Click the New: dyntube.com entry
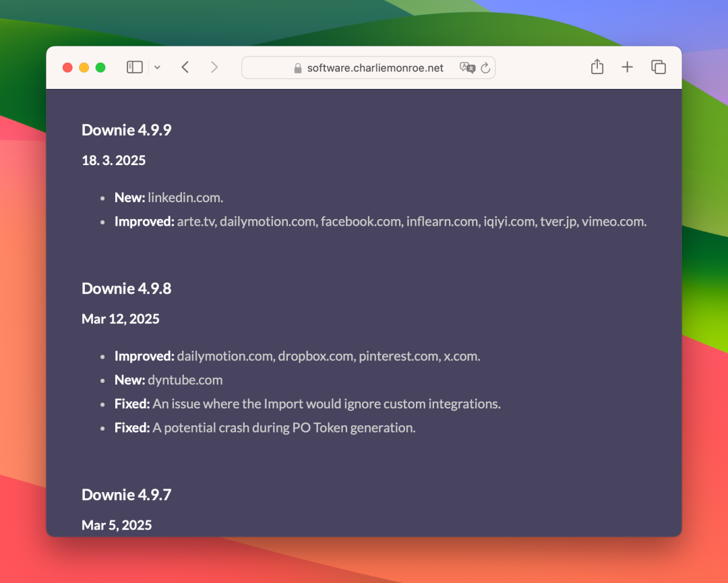The width and height of the screenshot is (728, 583). click(169, 380)
